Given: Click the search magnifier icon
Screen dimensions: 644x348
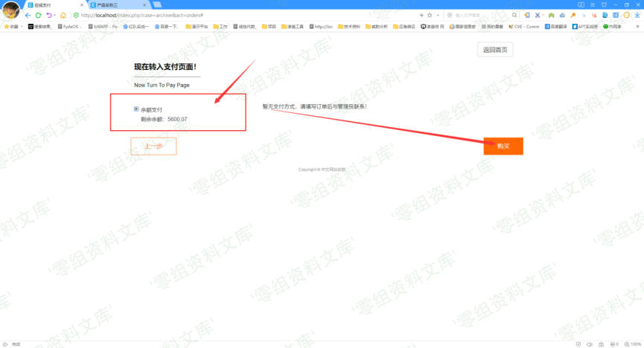Looking at the screenshot, I should [x=514, y=15].
